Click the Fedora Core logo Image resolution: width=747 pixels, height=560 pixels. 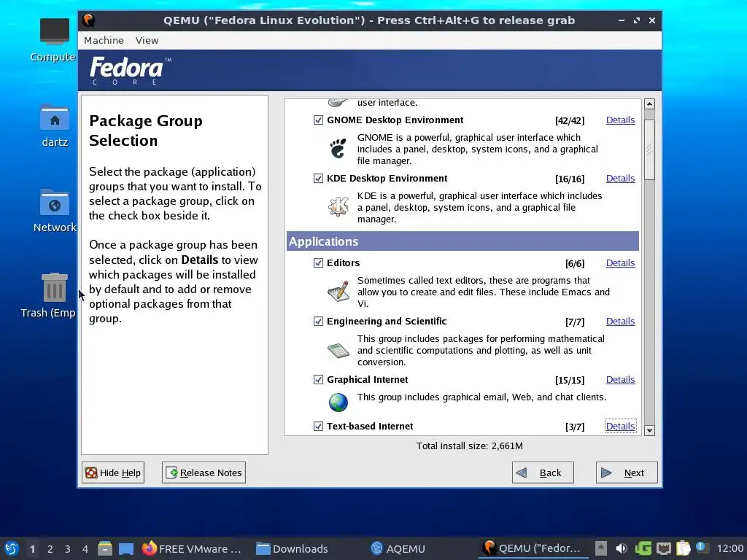click(x=130, y=71)
